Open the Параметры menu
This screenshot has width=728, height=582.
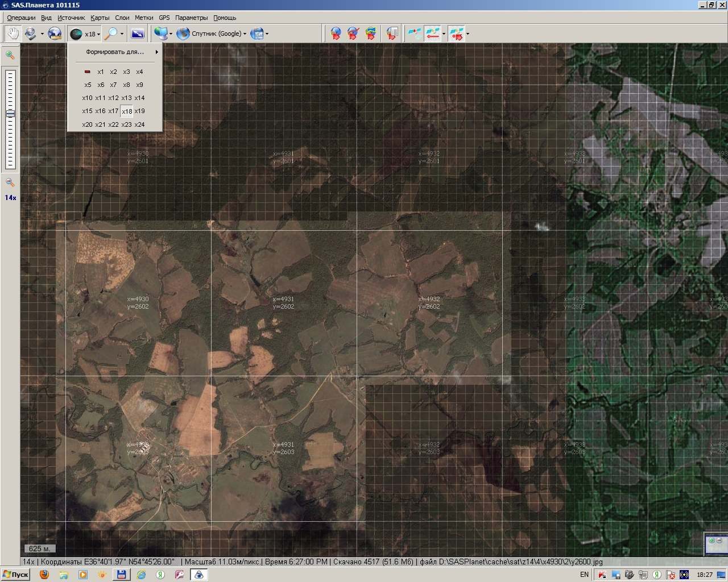pyautogui.click(x=192, y=18)
